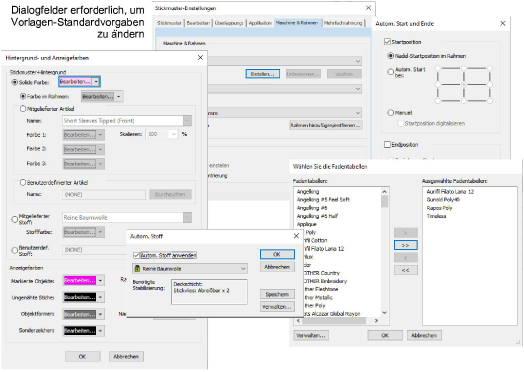Select the Maschine & Rahmen tab
Viewport: 524px width, 372px height.
pyautogui.click(x=297, y=23)
